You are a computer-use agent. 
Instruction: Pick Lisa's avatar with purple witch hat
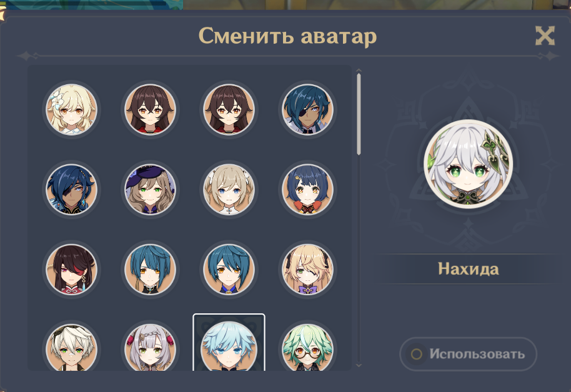pyautogui.click(x=150, y=189)
